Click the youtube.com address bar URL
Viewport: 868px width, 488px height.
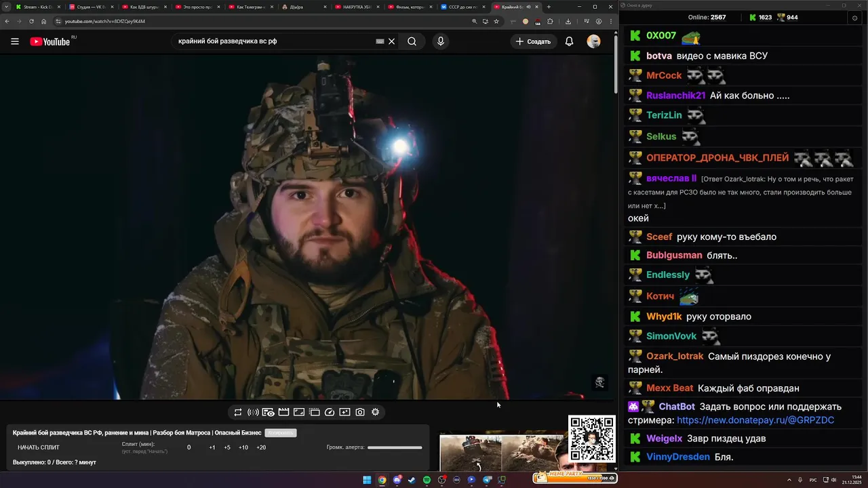click(104, 21)
